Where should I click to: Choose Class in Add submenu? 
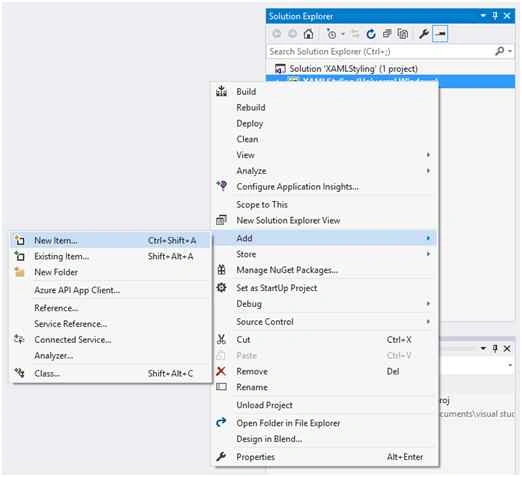pyautogui.click(x=111, y=373)
